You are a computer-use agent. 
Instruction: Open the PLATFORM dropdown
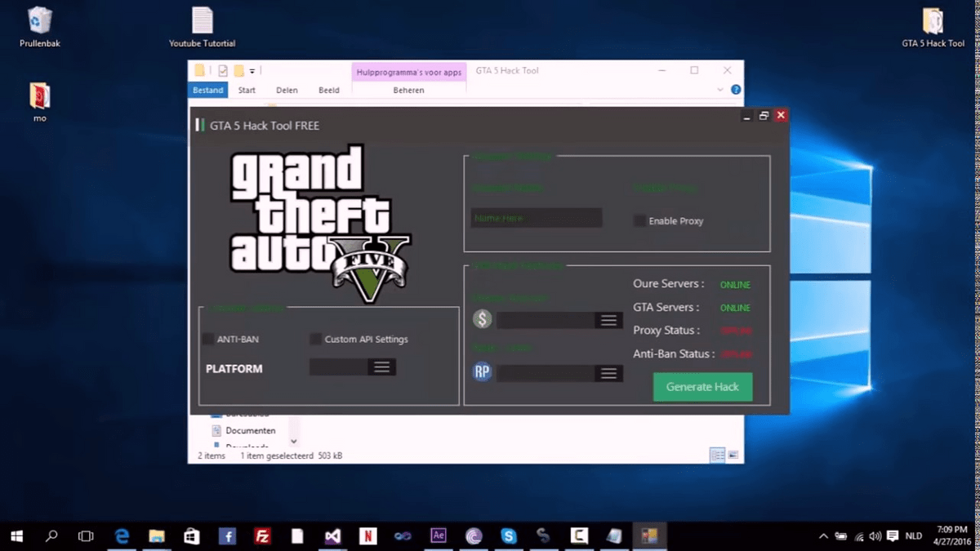(x=353, y=367)
